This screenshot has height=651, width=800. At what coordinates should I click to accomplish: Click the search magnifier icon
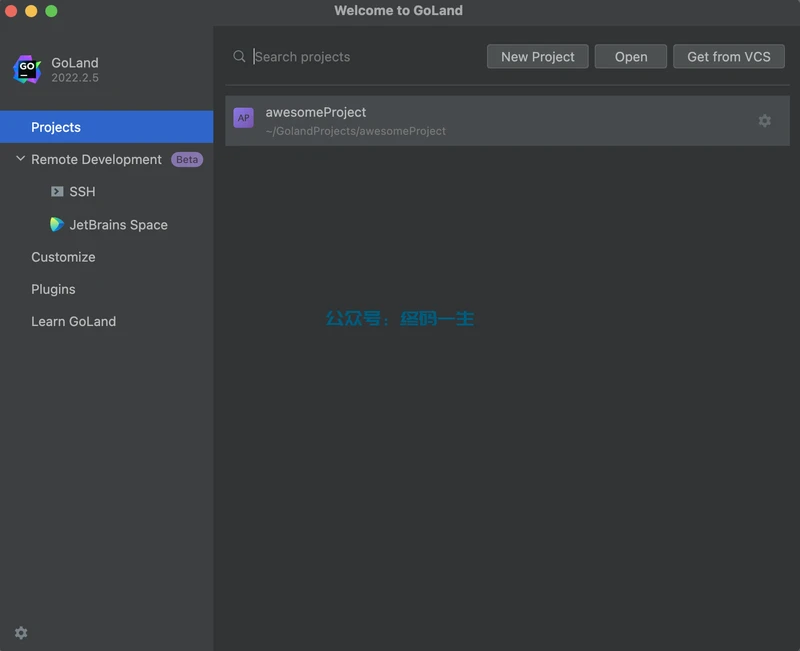pos(239,57)
